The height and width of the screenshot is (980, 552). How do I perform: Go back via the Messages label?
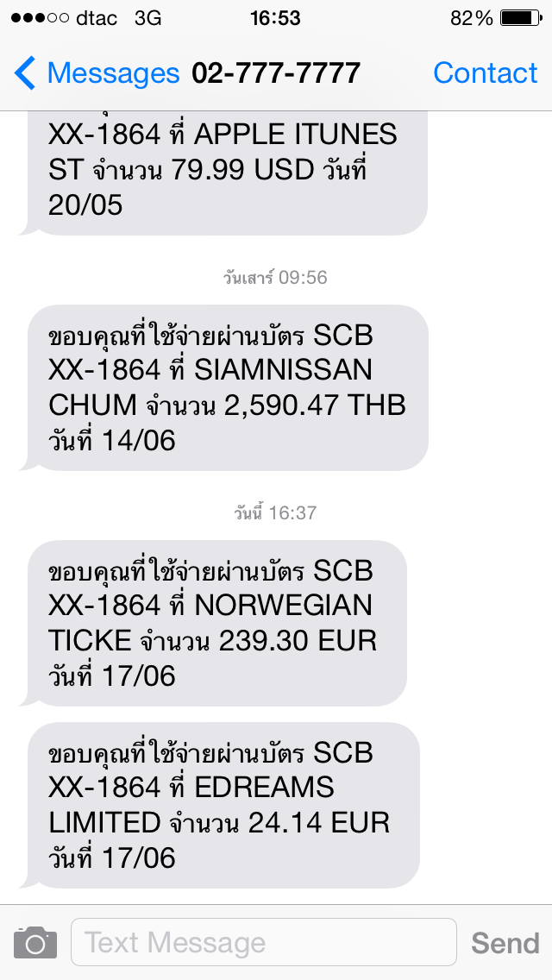click(x=113, y=73)
